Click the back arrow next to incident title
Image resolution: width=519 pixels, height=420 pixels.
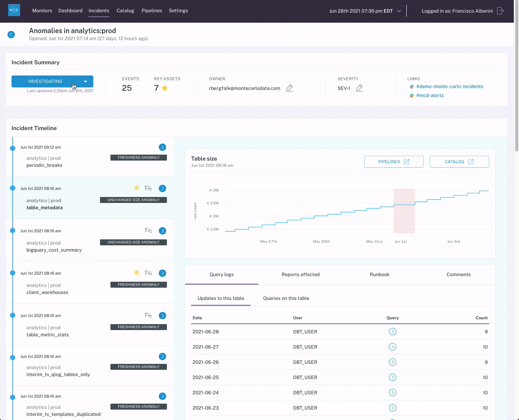pos(11,35)
